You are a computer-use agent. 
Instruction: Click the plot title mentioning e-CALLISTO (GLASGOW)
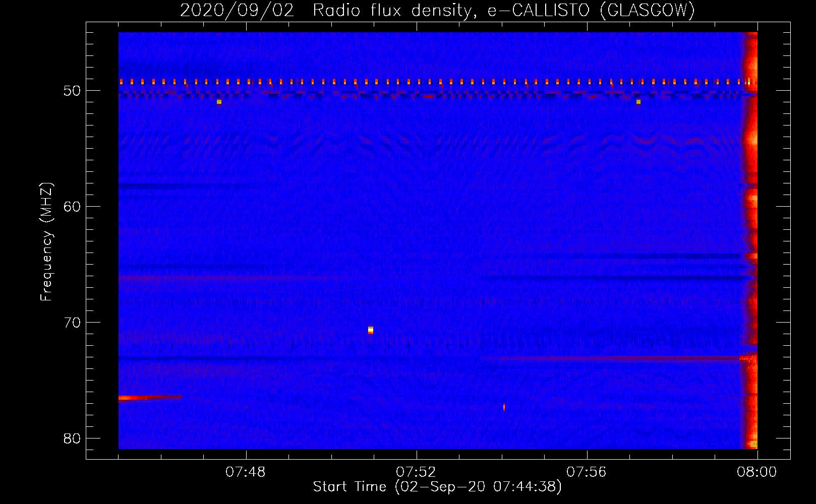[x=437, y=10]
